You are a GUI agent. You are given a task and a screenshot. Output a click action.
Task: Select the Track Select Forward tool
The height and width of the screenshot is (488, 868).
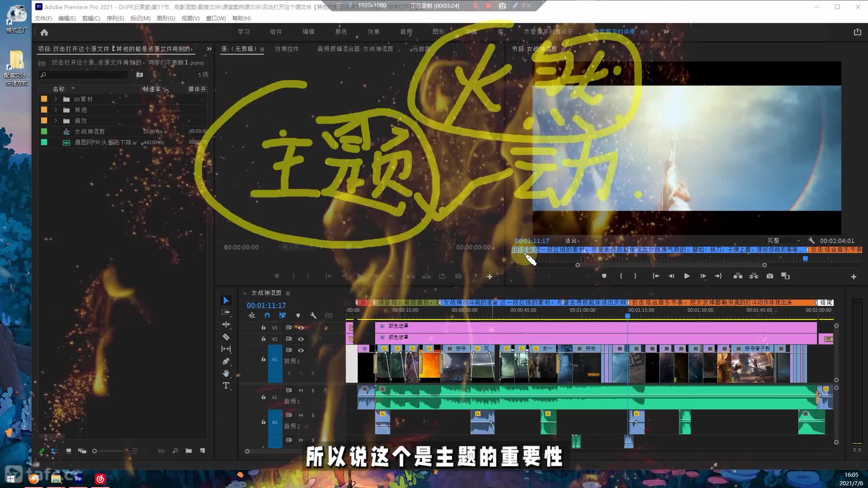tap(226, 312)
